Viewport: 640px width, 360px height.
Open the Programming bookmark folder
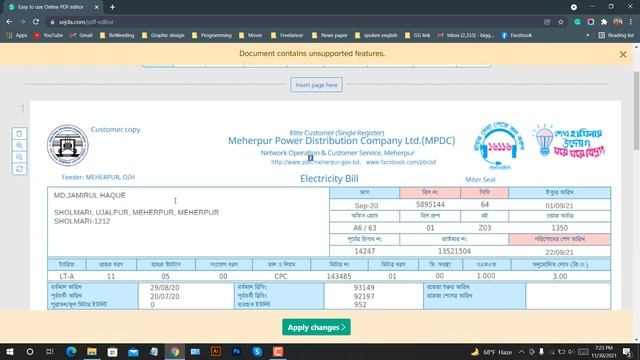[212, 36]
